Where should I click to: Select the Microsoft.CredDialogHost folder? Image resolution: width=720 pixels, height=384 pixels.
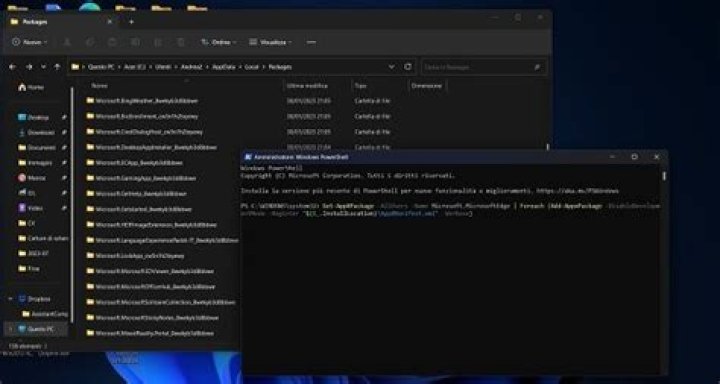(x=145, y=132)
